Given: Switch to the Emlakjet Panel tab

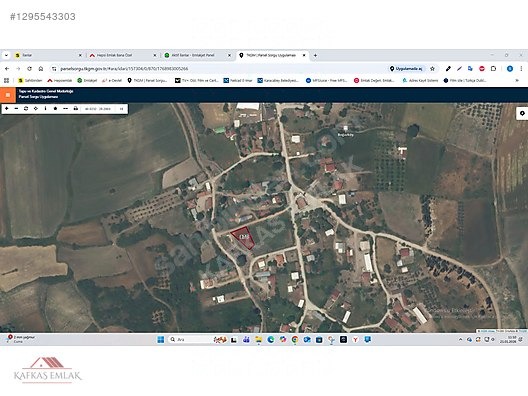Looking at the screenshot, I should click(198, 55).
